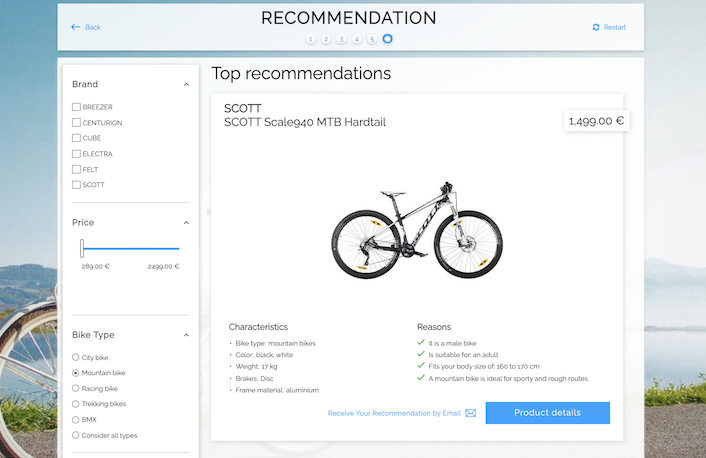Collapse the Bike Type section

pyautogui.click(x=186, y=335)
